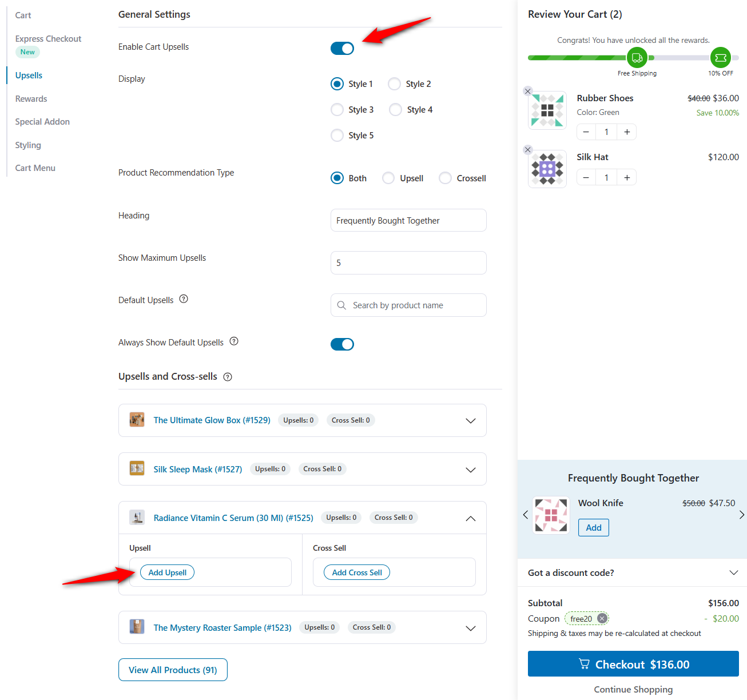747x700 pixels.
Task: Remove Silk Hat using its close icon
Action: [x=527, y=149]
